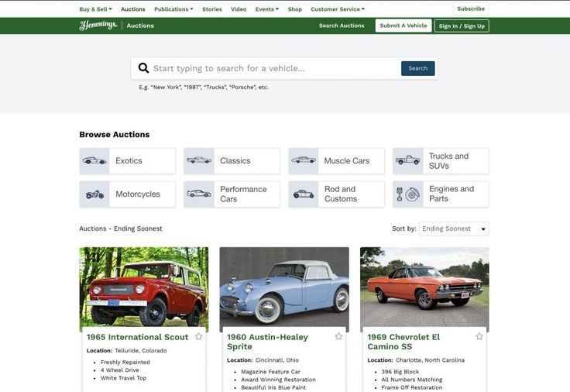Toggle favorite star on 1960 Austin-Healey Sprite

coord(338,336)
